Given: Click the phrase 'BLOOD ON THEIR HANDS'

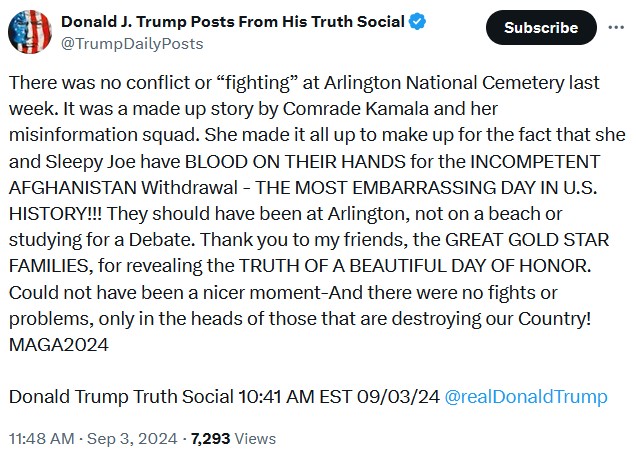Looking at the screenshot, I should [x=295, y=162].
